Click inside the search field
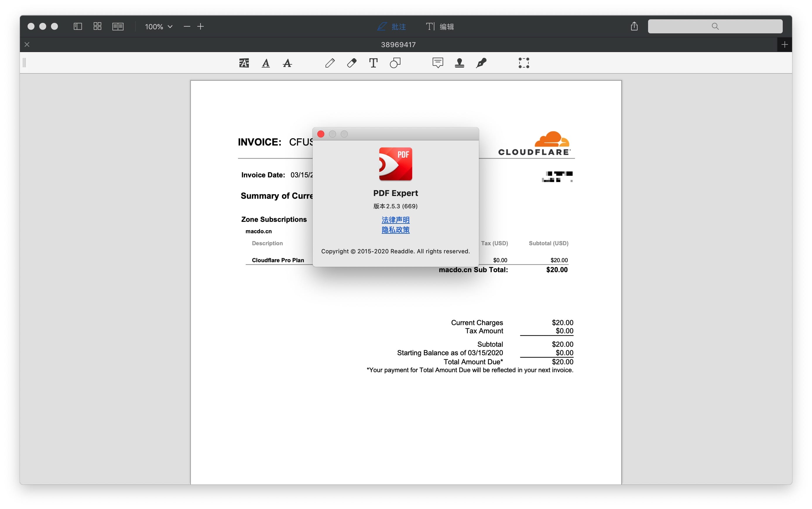This screenshot has width=812, height=509. pos(715,26)
